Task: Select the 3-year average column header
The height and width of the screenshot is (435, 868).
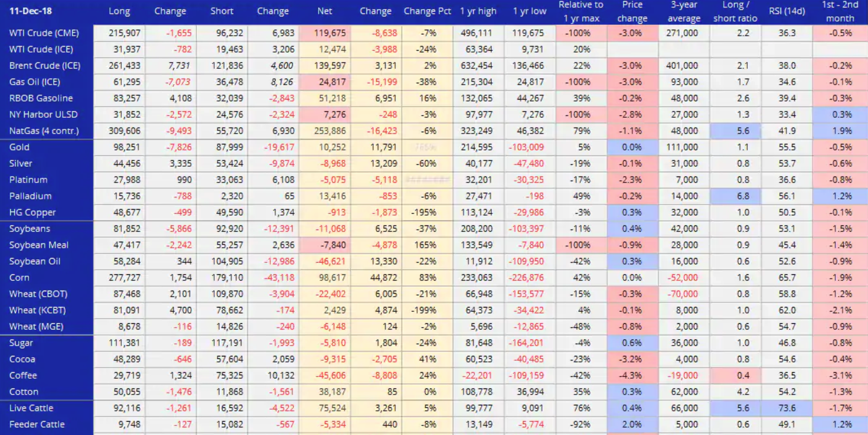Action: tap(683, 11)
